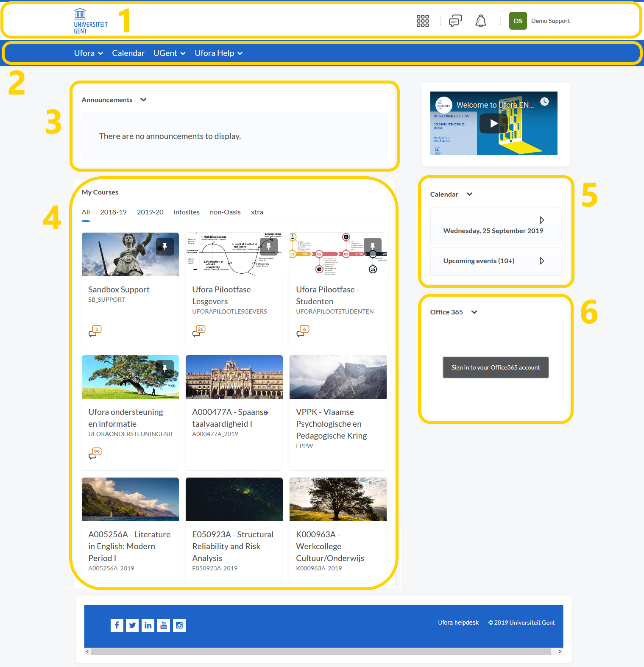Switch to the 2019-20 courses tab
Screen dimensions: 644x667
[x=150, y=212]
